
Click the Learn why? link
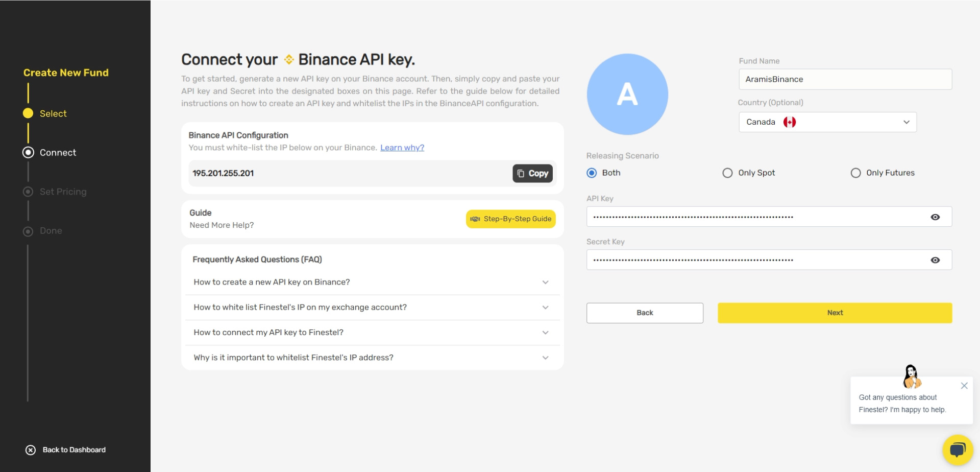click(402, 148)
